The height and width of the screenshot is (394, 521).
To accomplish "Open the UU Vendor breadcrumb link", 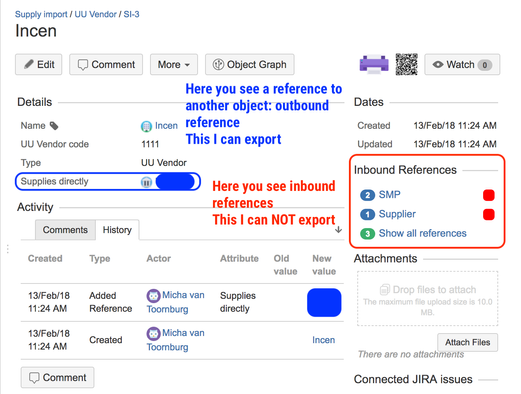I will coord(95,14).
